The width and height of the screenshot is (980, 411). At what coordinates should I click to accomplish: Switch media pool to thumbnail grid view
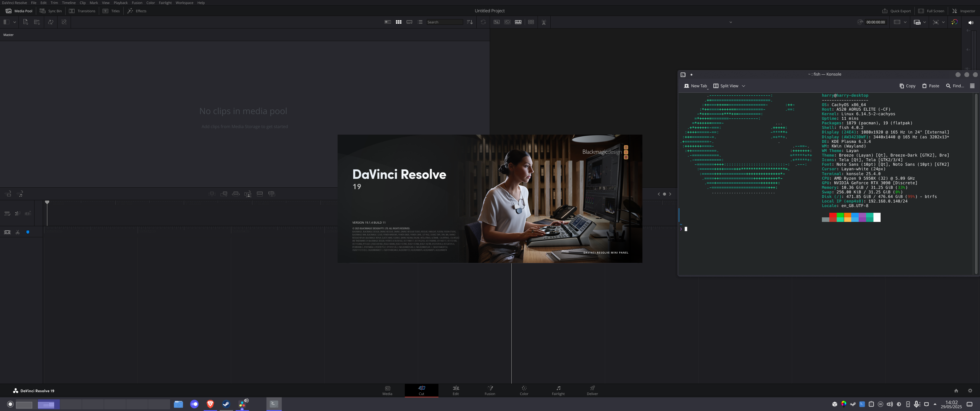[399, 22]
